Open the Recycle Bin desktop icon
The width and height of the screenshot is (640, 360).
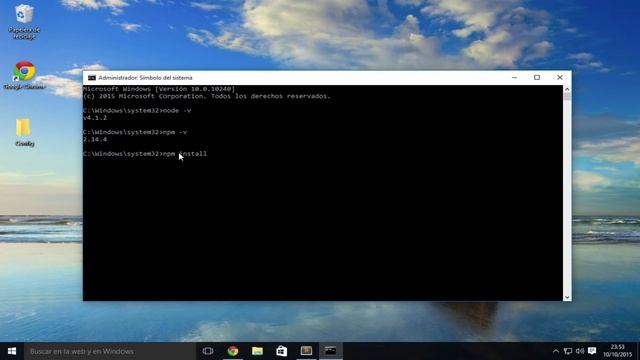click(x=24, y=21)
